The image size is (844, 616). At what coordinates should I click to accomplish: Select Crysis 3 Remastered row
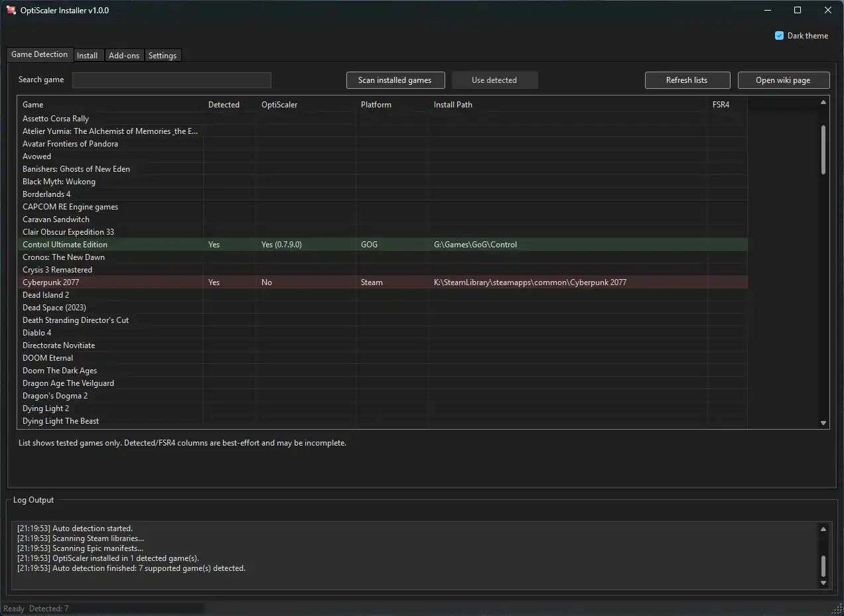(382, 270)
